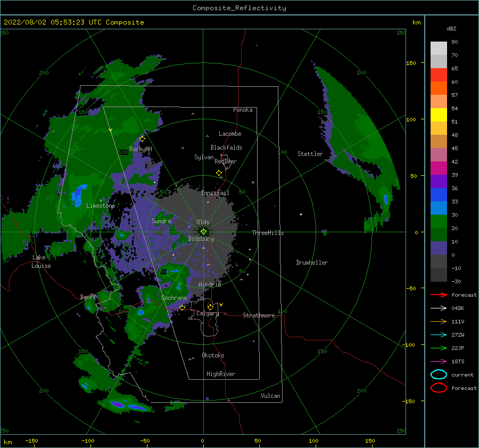Image resolution: width=479 pixels, height=448 pixels.
Task: Click the asterisk marker above Limestone
Action: click(x=101, y=201)
